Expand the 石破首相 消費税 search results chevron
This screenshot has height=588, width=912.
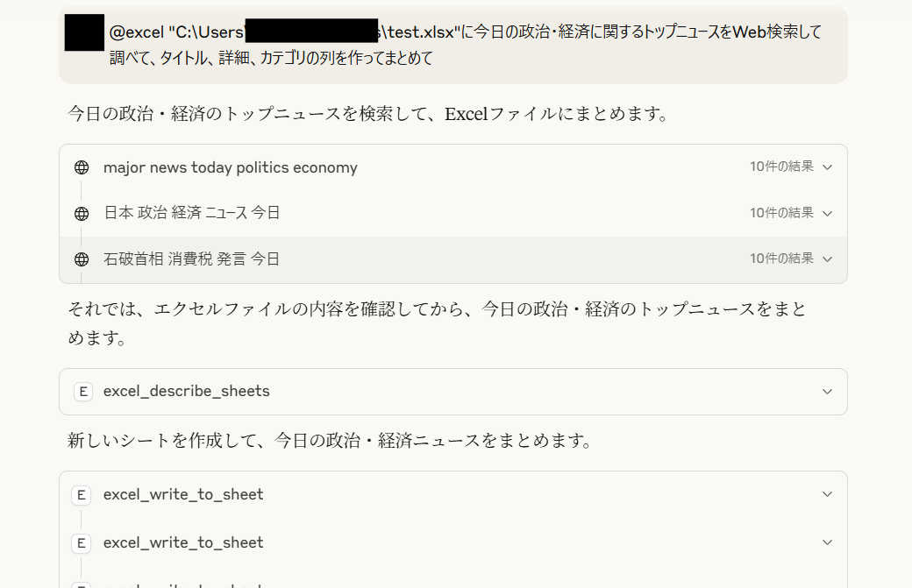point(825,259)
